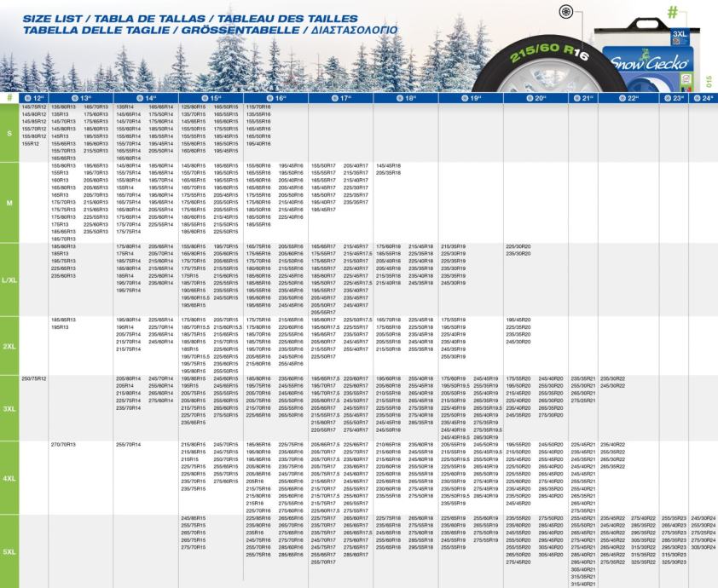Click the 15" wheel diameter column header
The image size is (718, 588).
[211, 98]
